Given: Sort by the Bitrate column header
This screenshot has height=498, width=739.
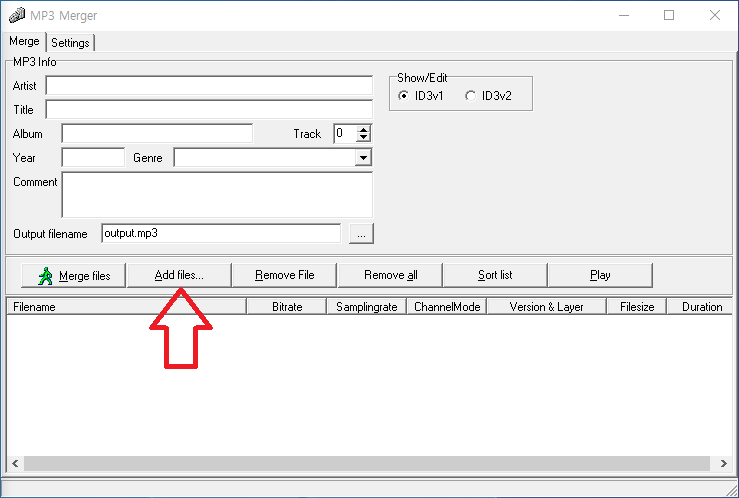Looking at the screenshot, I should point(286,307).
